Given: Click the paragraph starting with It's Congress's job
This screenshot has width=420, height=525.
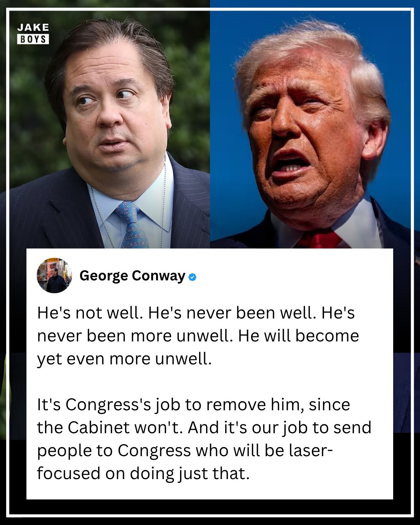Looking at the screenshot, I should (x=204, y=439).
